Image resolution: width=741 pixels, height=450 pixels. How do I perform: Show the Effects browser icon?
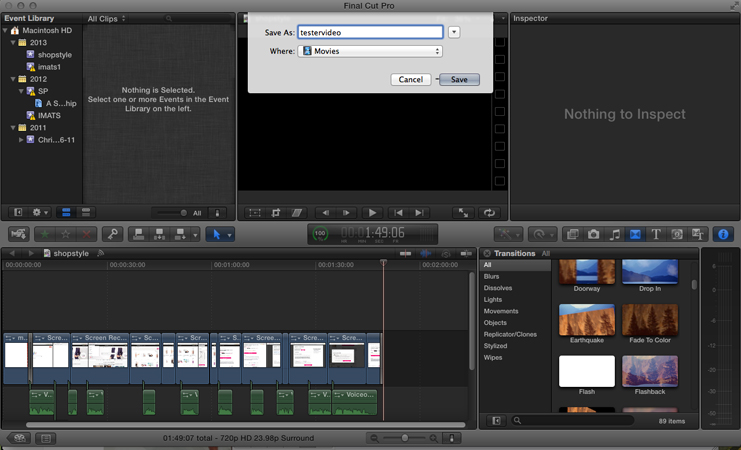click(572, 234)
